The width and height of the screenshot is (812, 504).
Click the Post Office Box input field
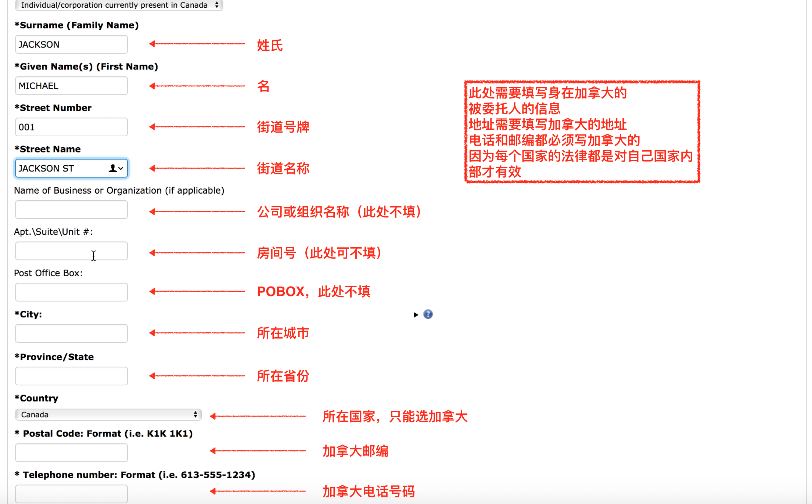(x=71, y=292)
